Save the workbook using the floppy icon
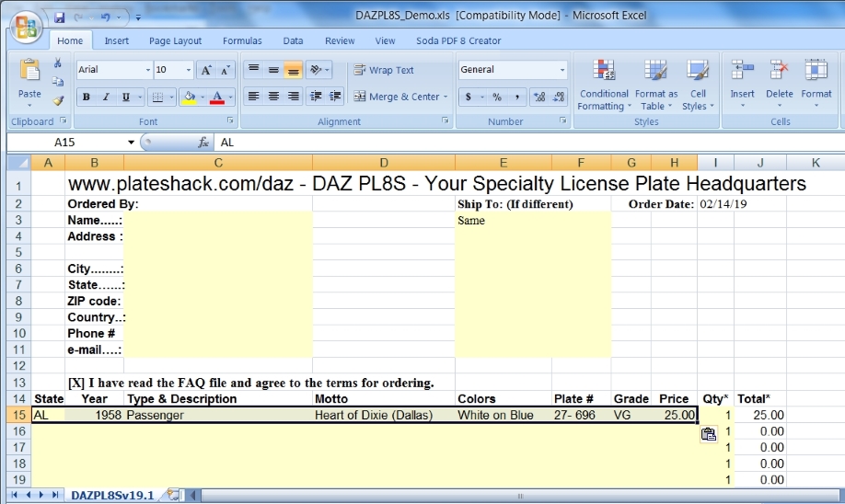Screen dimensions: 845x504 [x=59, y=17]
